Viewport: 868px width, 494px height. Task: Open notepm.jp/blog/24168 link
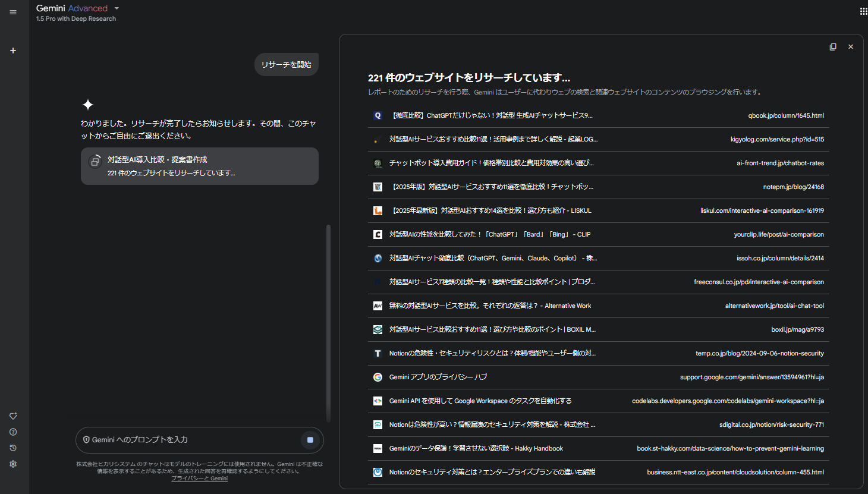coord(793,187)
